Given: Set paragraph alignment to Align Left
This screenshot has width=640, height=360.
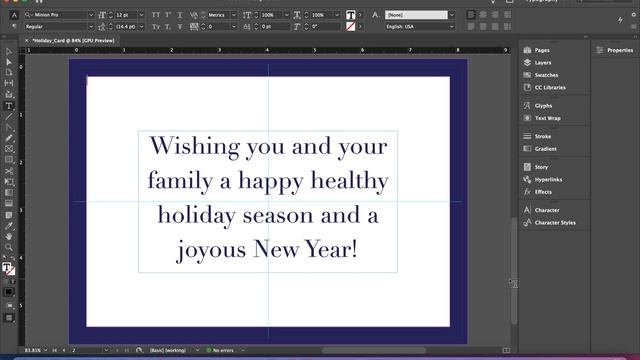Looking at the screenshot, I should coord(471,15).
